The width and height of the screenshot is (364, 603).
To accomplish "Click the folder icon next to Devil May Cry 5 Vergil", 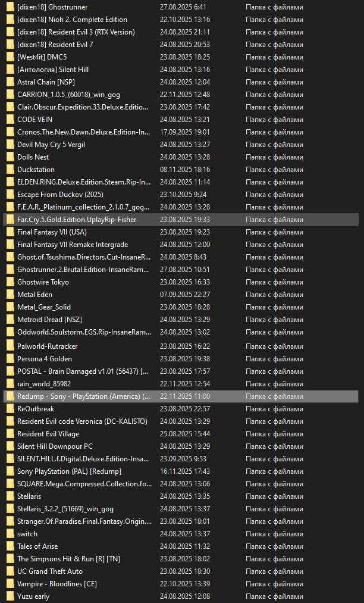I will [x=10, y=145].
